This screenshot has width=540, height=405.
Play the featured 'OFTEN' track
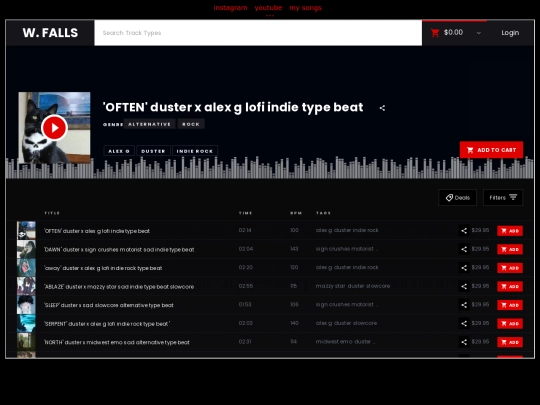(54, 128)
